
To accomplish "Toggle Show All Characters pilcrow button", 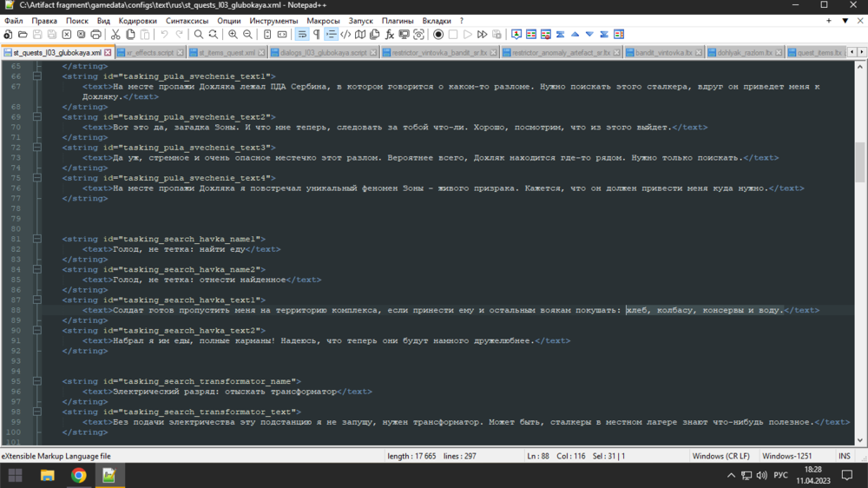I will tap(316, 35).
